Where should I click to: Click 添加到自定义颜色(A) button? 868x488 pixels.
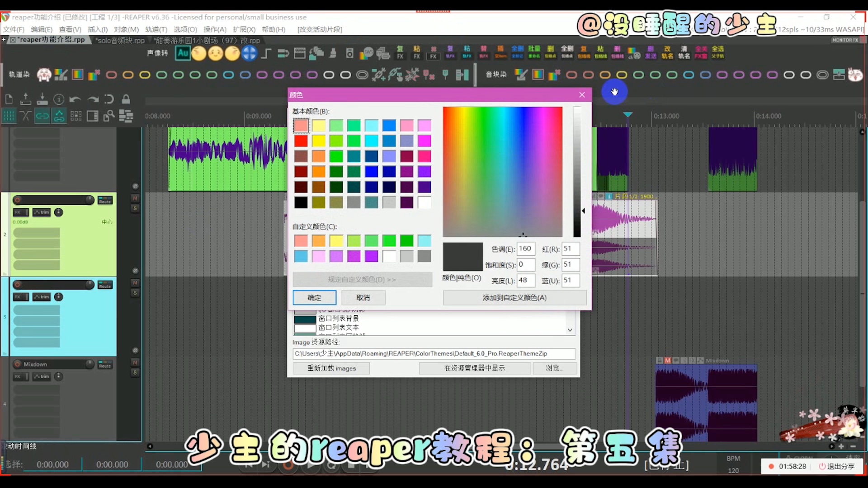(514, 298)
